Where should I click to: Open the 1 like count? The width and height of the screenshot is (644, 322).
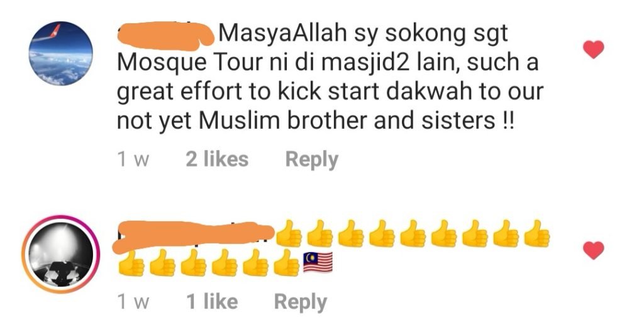click(212, 301)
